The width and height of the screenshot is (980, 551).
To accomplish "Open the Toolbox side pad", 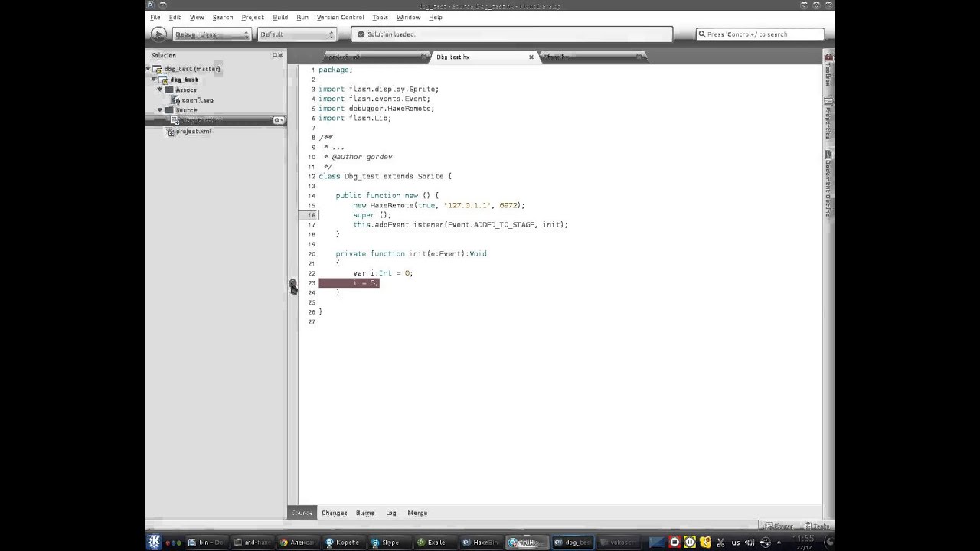I will [828, 70].
